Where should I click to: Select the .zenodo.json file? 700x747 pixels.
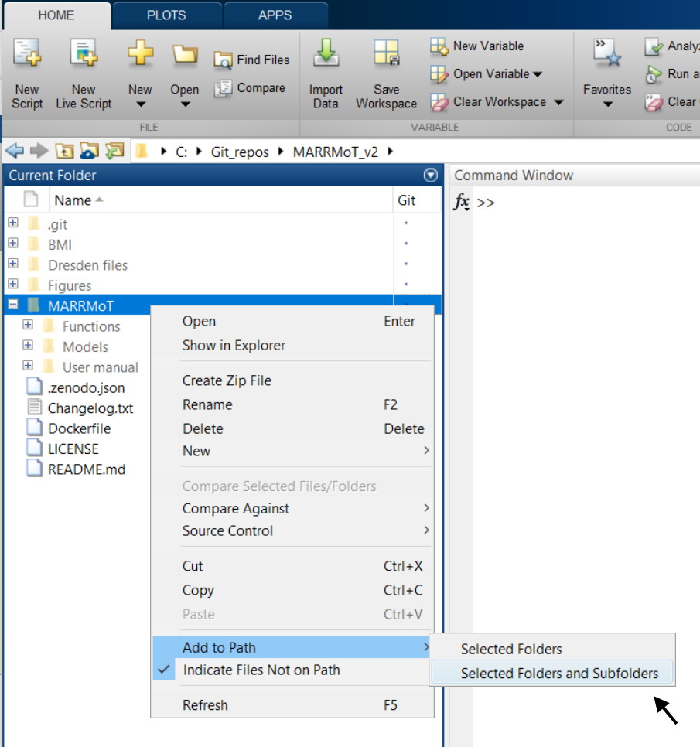86,387
